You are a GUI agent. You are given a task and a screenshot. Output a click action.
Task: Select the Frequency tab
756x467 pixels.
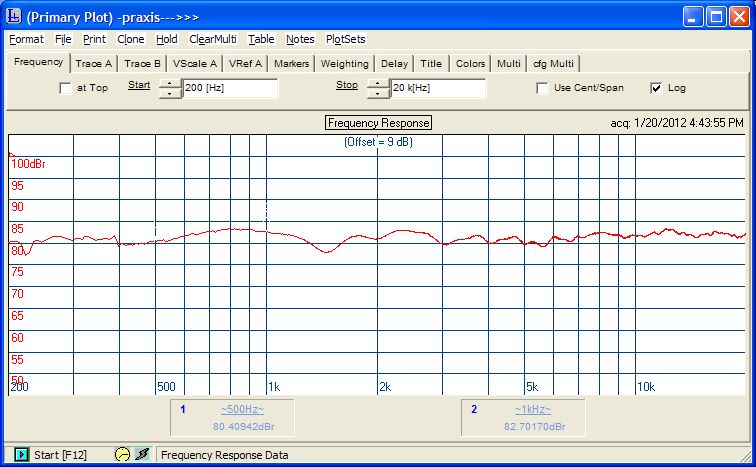(39, 62)
